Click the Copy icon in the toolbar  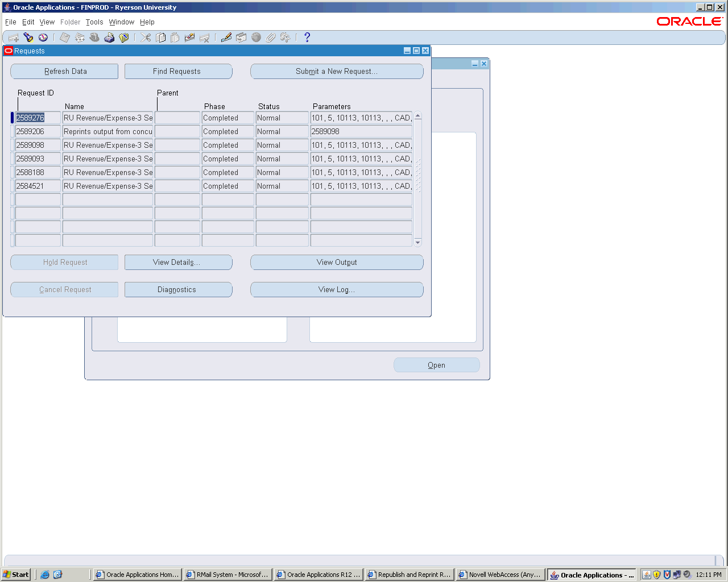click(161, 38)
